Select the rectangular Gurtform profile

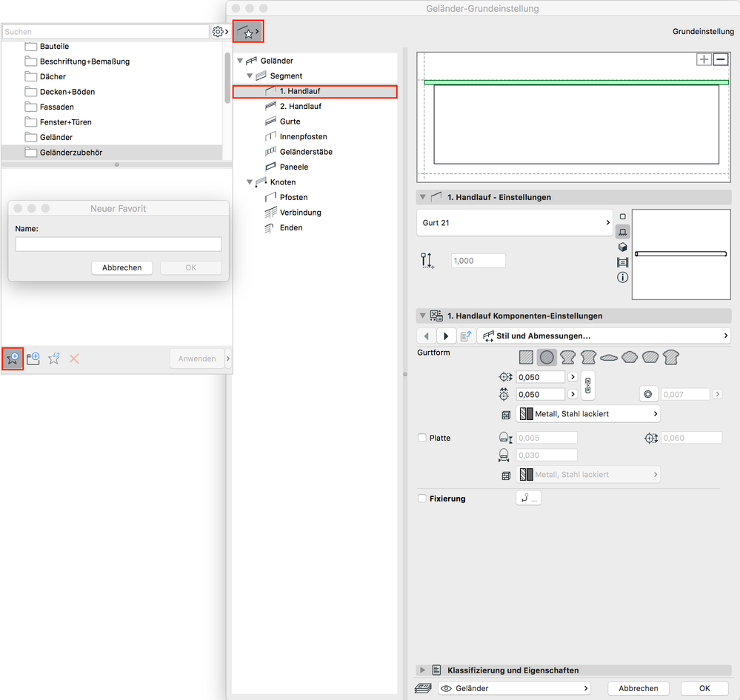(526, 357)
